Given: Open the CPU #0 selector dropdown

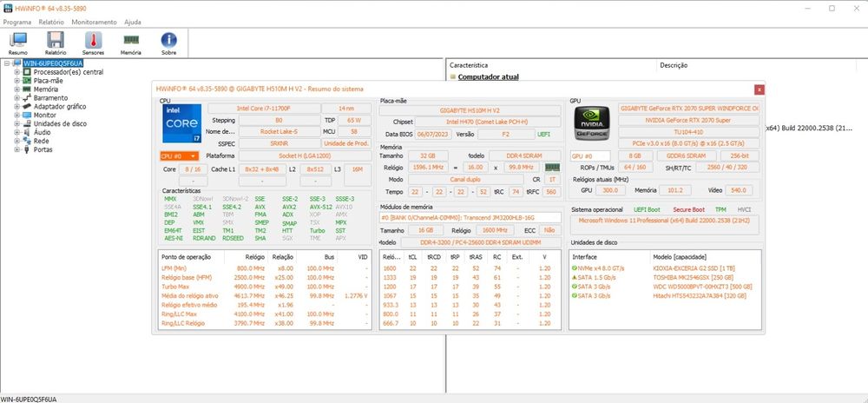Looking at the screenshot, I should [180, 156].
